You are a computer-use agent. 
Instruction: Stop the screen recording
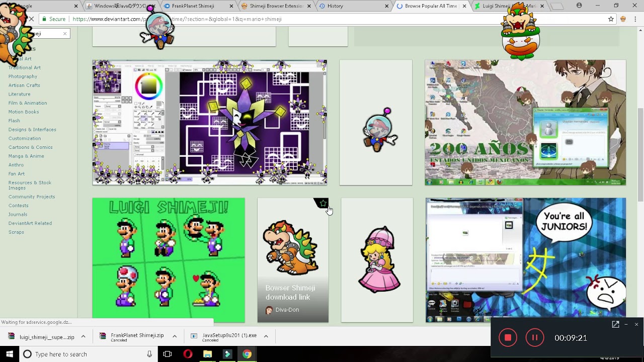(508, 338)
